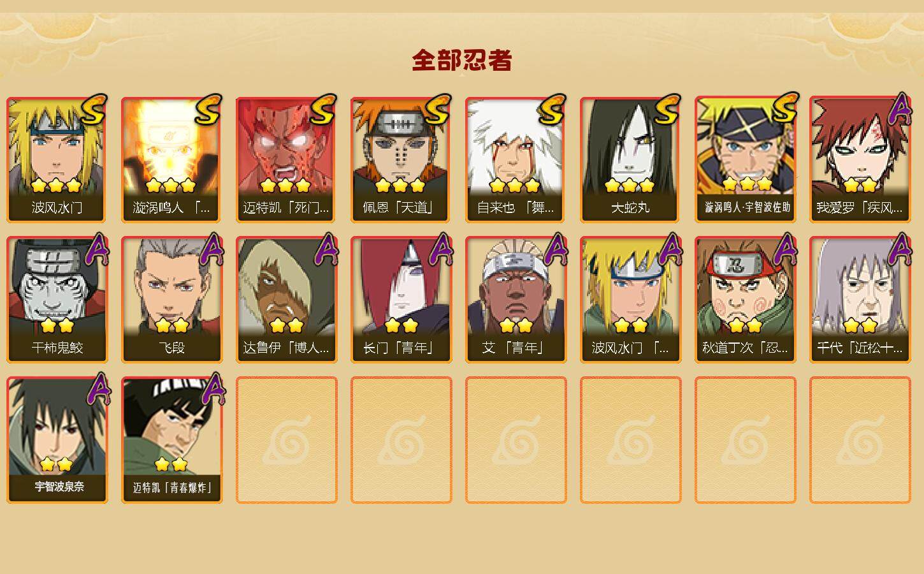Choose the 大蛇丸 ninja card
This screenshot has height=574, width=924.
tap(631, 159)
